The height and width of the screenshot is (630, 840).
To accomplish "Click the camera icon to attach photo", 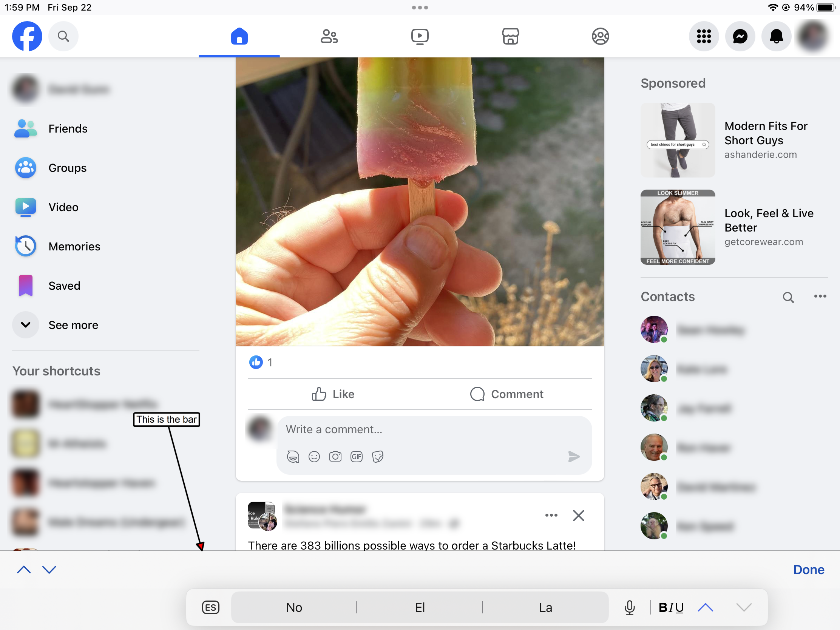I will tap(335, 457).
